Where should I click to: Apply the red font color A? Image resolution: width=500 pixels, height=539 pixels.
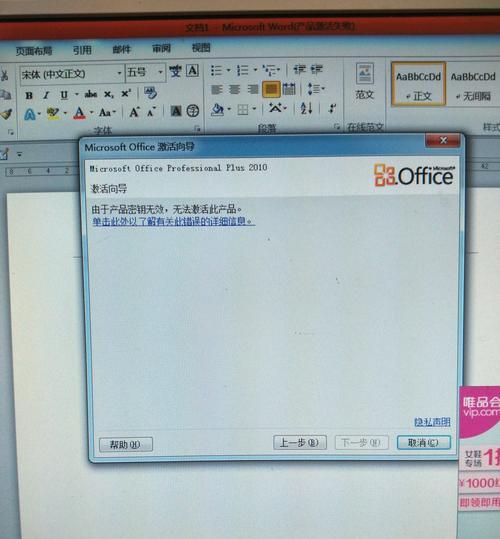coord(79,113)
